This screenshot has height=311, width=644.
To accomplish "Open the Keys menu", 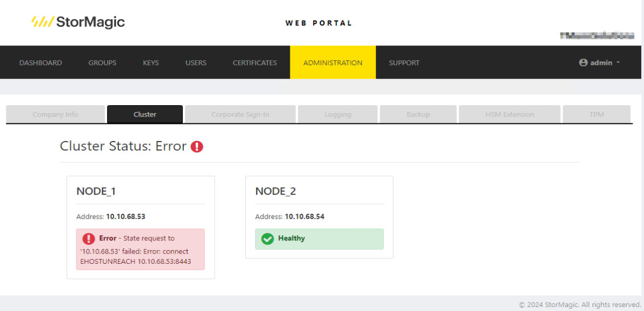I will [x=151, y=63].
